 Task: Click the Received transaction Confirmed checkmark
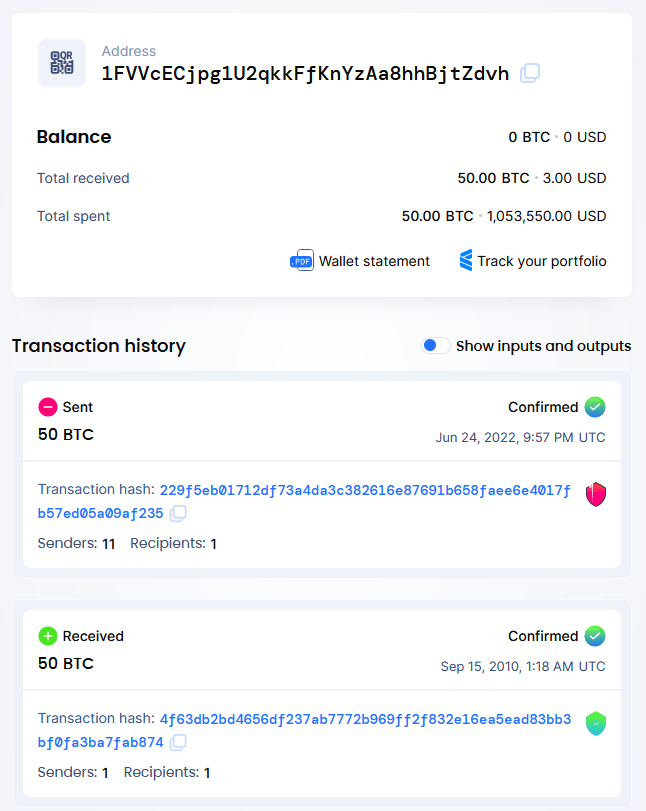click(x=595, y=636)
